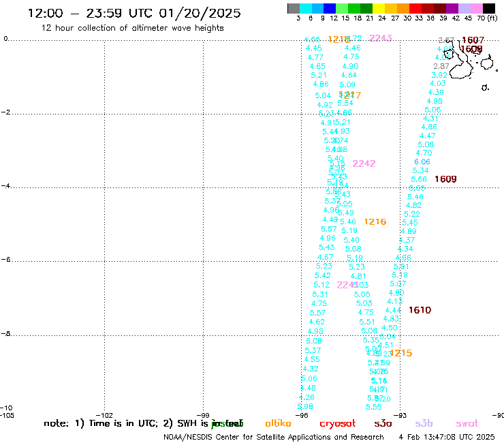The width and height of the screenshot is (504, 443).
Task: Click the wave height value 5.31
Action: click(320, 294)
